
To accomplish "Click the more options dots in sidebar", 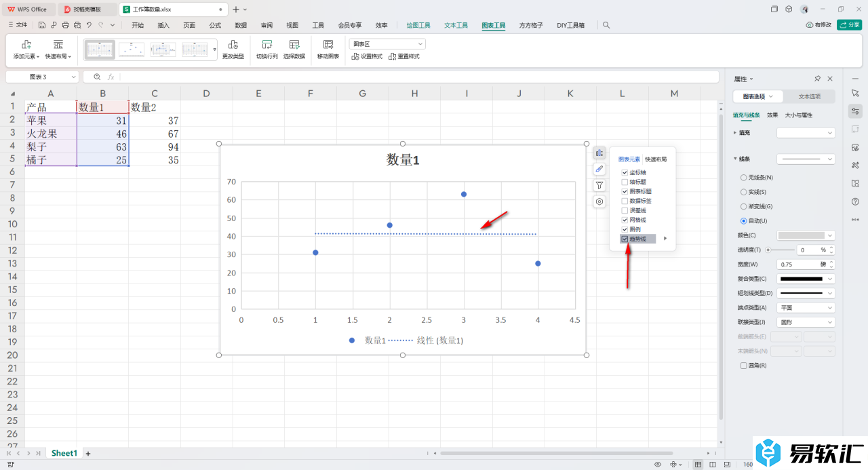I will pos(855,219).
